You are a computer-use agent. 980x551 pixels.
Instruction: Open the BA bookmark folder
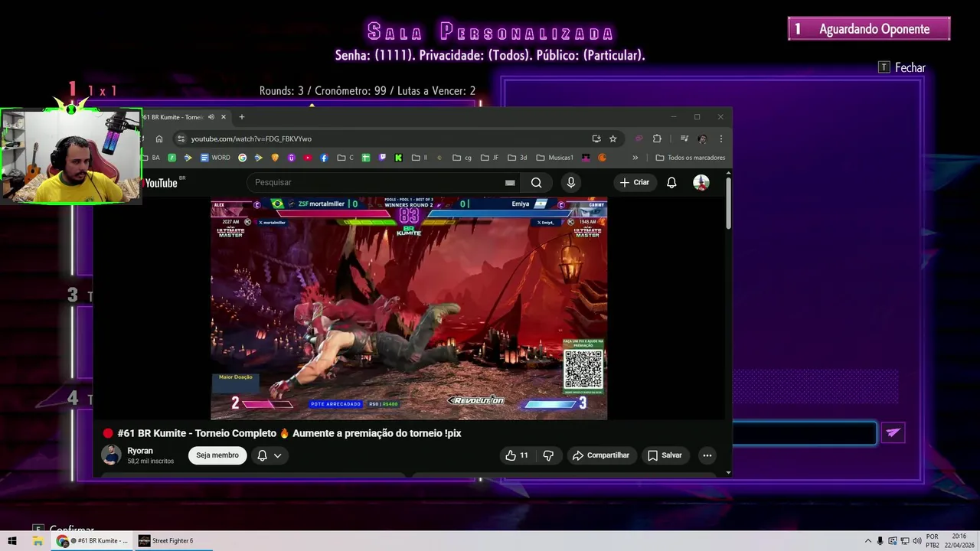[x=152, y=158]
